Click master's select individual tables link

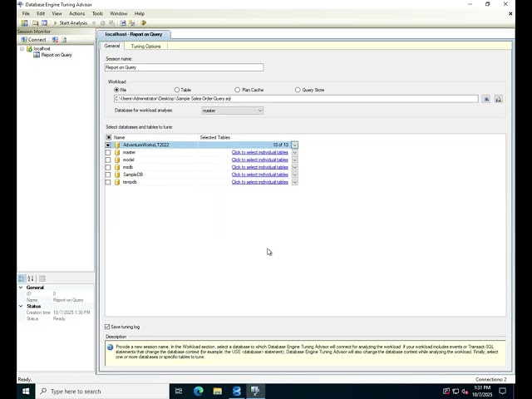(259, 152)
